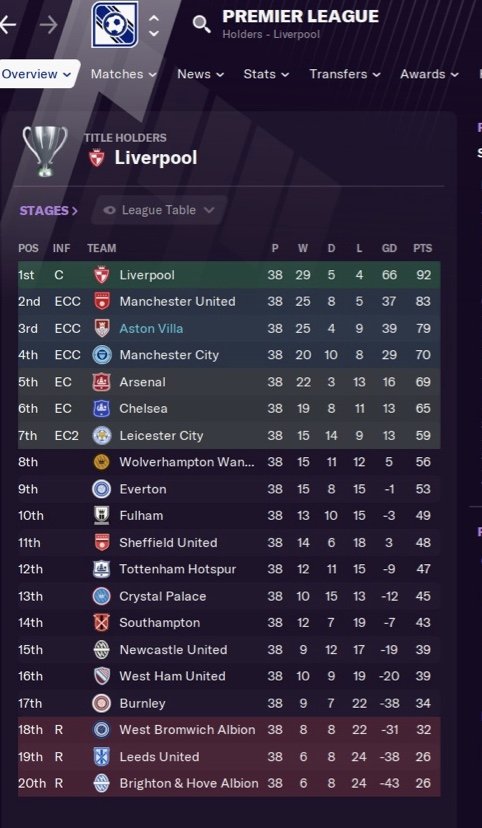Open Aston Villa team link
Viewport: 482px width, 828px height.
(151, 328)
